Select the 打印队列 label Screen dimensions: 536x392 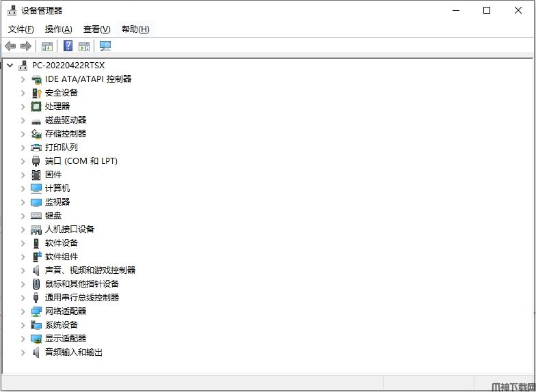[62, 148]
